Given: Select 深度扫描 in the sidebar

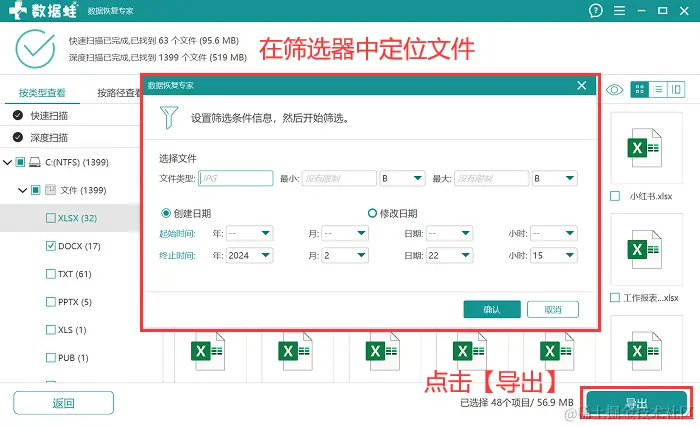Looking at the screenshot, I should tap(49, 138).
